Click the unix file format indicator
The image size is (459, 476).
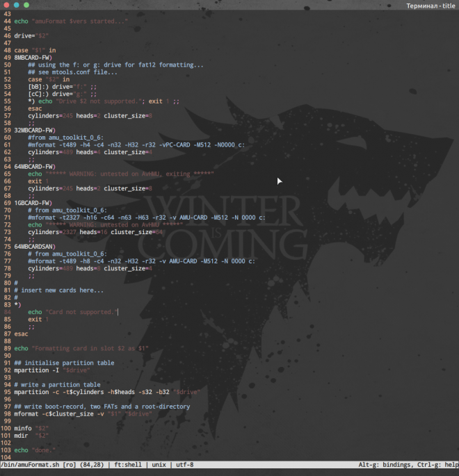click(160, 465)
